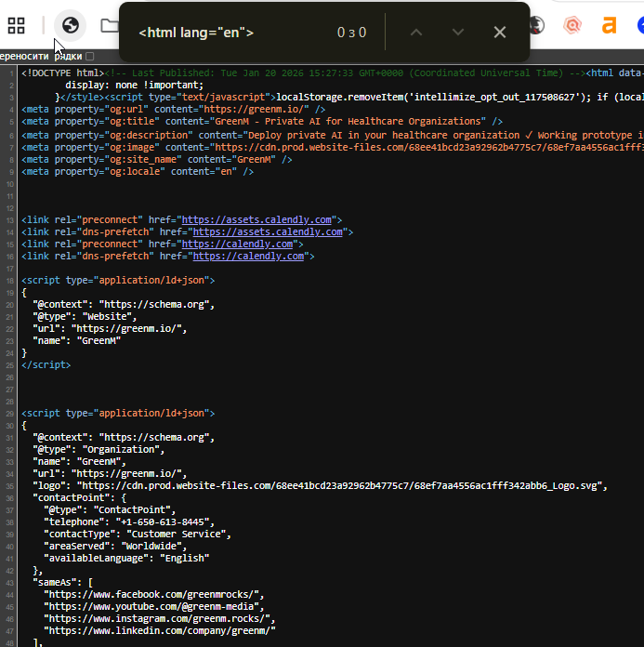Go to previous find result
Viewport: 644px width, 647px height.
coord(416,33)
